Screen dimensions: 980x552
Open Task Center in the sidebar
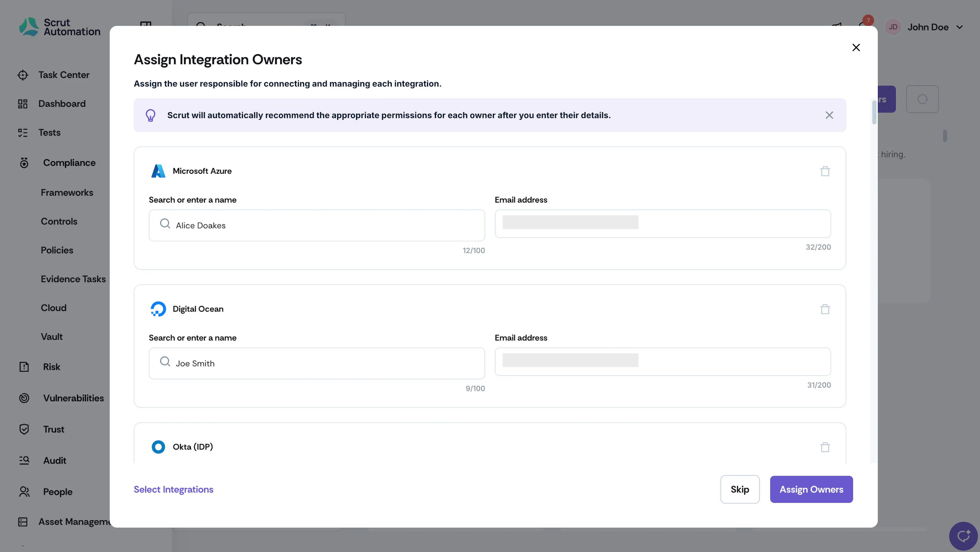(x=53, y=75)
